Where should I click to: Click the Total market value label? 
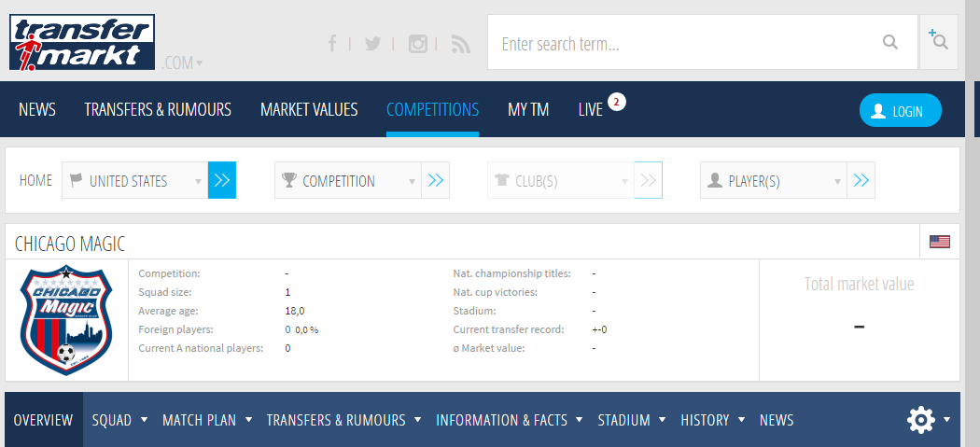[x=860, y=284]
